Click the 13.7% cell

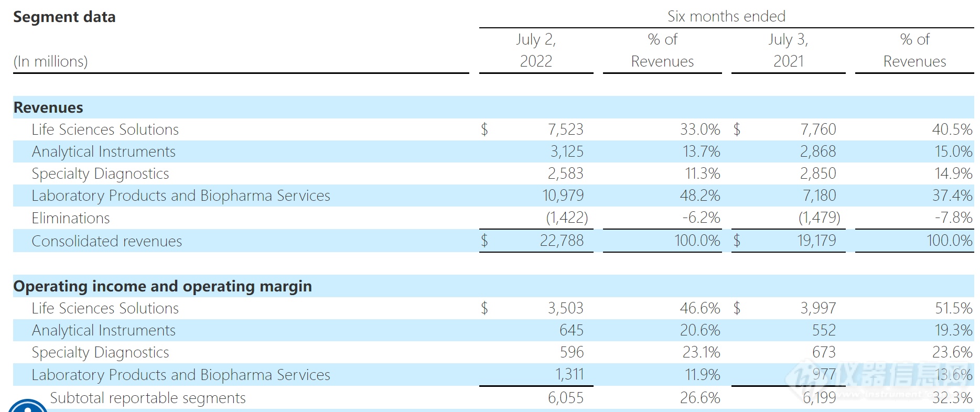[702, 151]
